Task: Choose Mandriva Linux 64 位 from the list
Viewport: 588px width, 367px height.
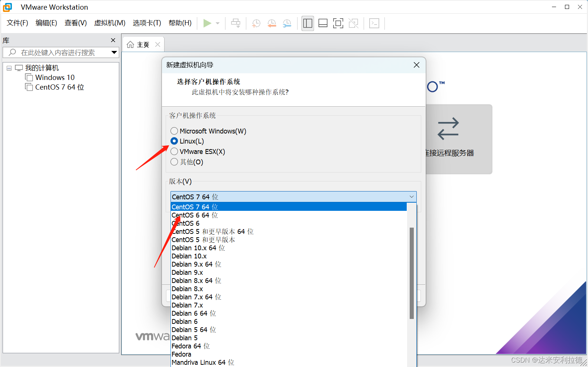Action: click(289, 362)
